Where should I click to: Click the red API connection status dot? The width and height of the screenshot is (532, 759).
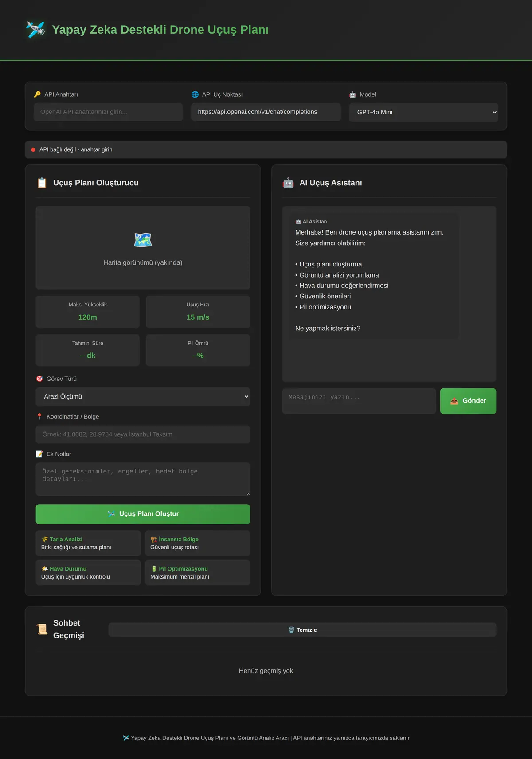pos(33,150)
